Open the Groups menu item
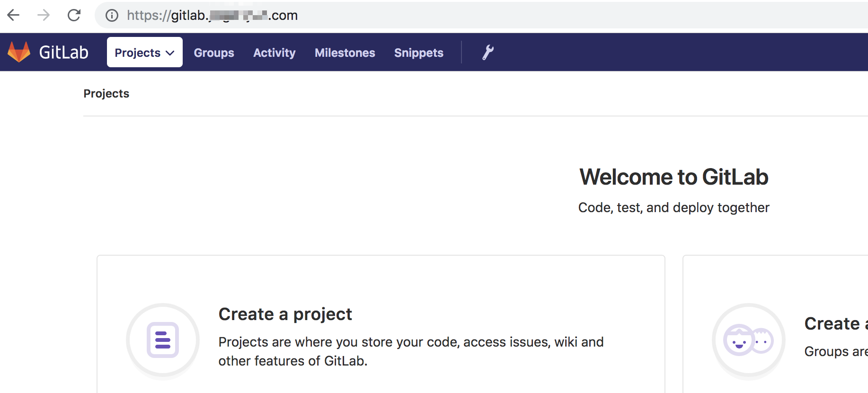The height and width of the screenshot is (393, 868). (214, 53)
